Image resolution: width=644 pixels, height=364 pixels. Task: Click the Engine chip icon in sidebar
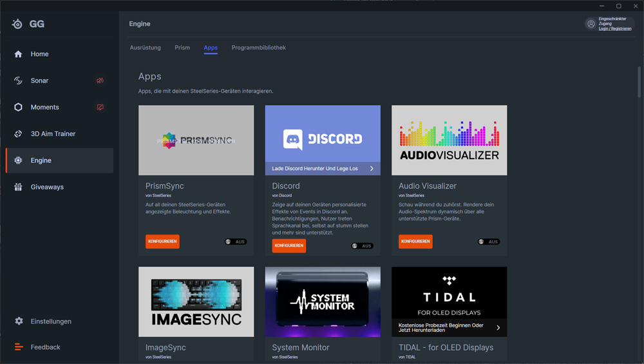pyautogui.click(x=18, y=160)
